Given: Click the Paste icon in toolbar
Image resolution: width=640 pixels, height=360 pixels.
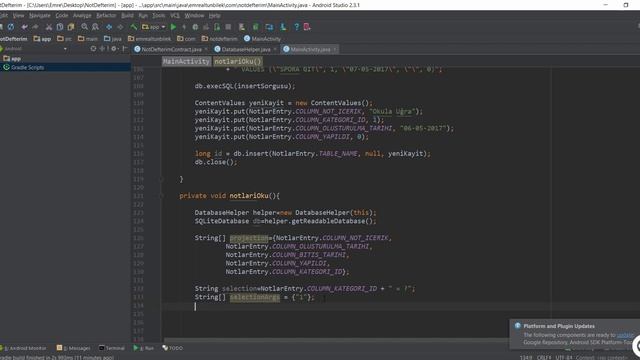Looking at the screenshot, I should pos(71,27).
